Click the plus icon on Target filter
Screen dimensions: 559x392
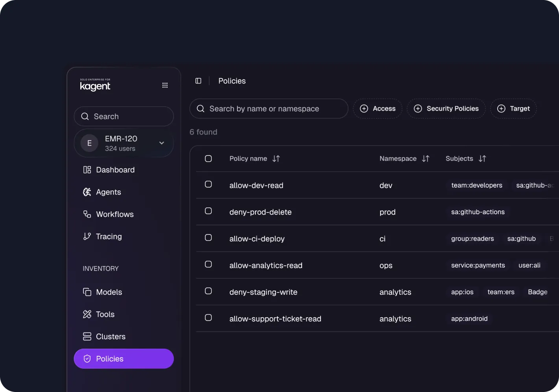click(x=501, y=109)
